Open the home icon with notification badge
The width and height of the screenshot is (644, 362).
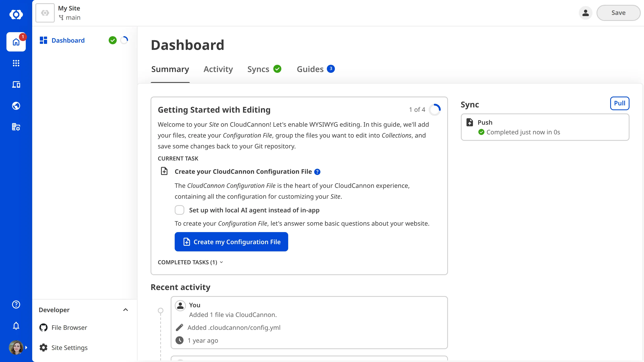click(x=16, y=42)
